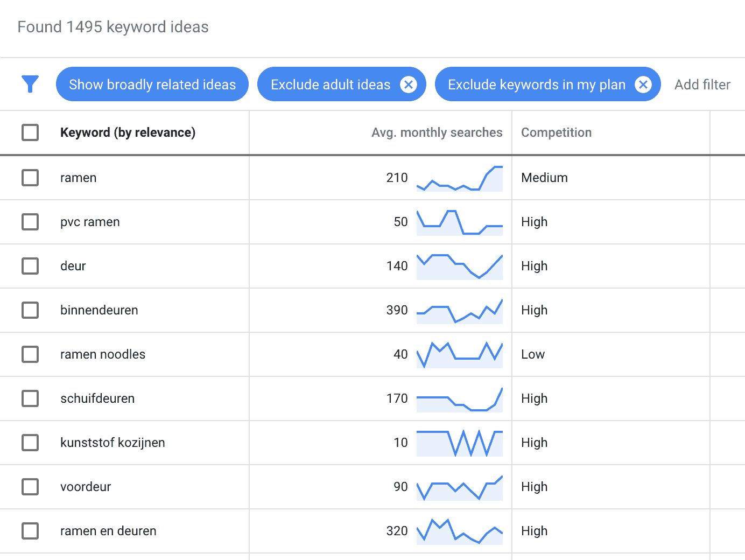Click the 210 searches value
The width and height of the screenshot is (745, 560).
click(397, 178)
